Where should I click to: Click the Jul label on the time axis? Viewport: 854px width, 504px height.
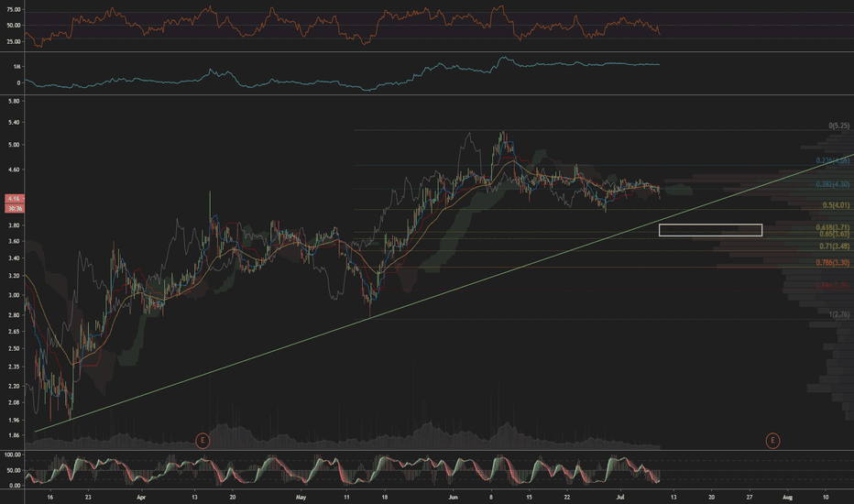point(620,497)
